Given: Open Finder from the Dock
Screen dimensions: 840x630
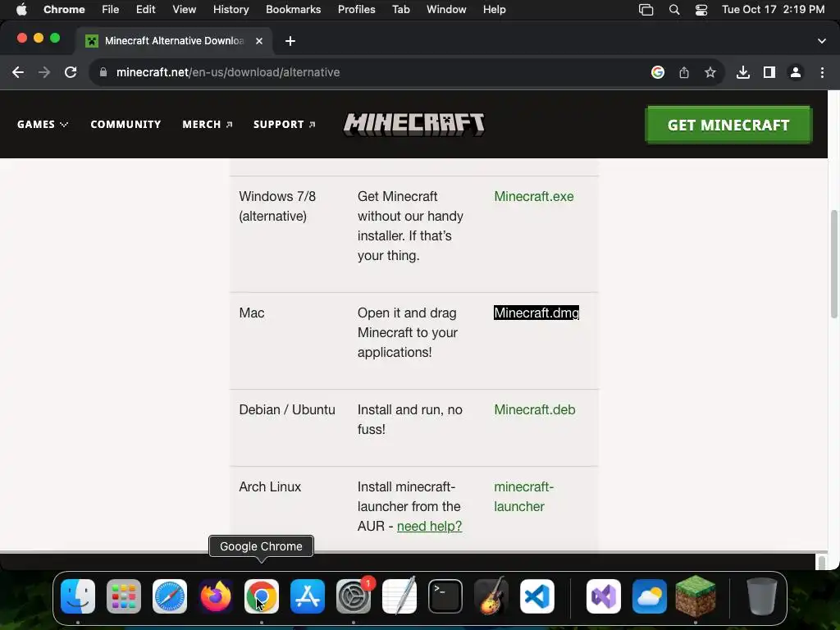Looking at the screenshot, I should click(78, 596).
